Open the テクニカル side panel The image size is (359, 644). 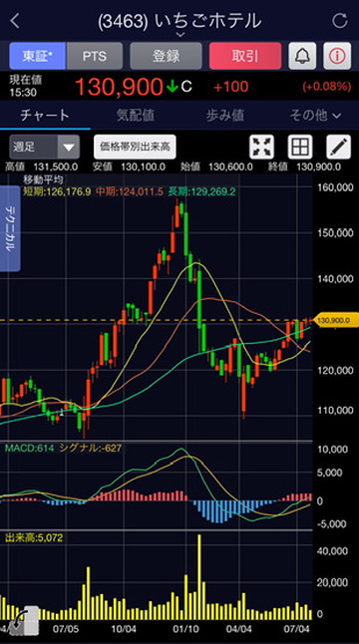point(10,228)
